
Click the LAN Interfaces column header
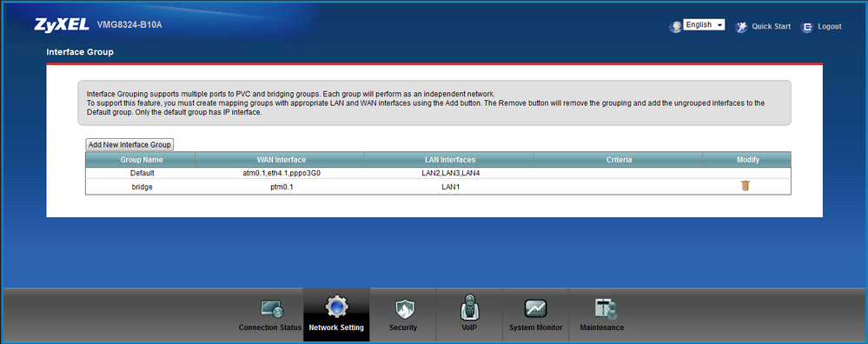450,159
